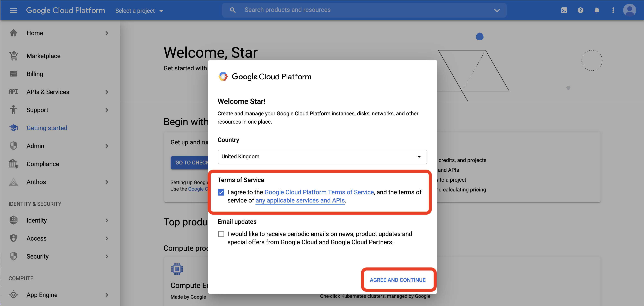Open the Google C... link under Setting up
644x306 pixels.
198,189
